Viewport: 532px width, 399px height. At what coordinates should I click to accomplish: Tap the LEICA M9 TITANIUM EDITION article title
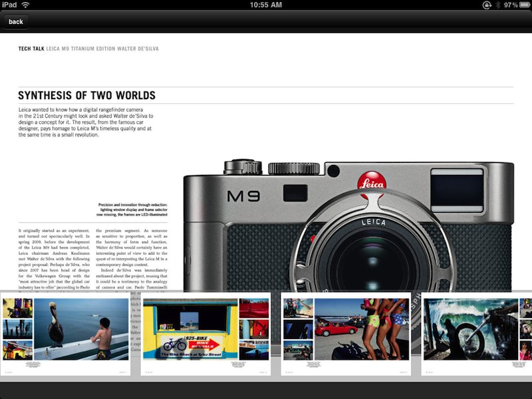(103, 47)
